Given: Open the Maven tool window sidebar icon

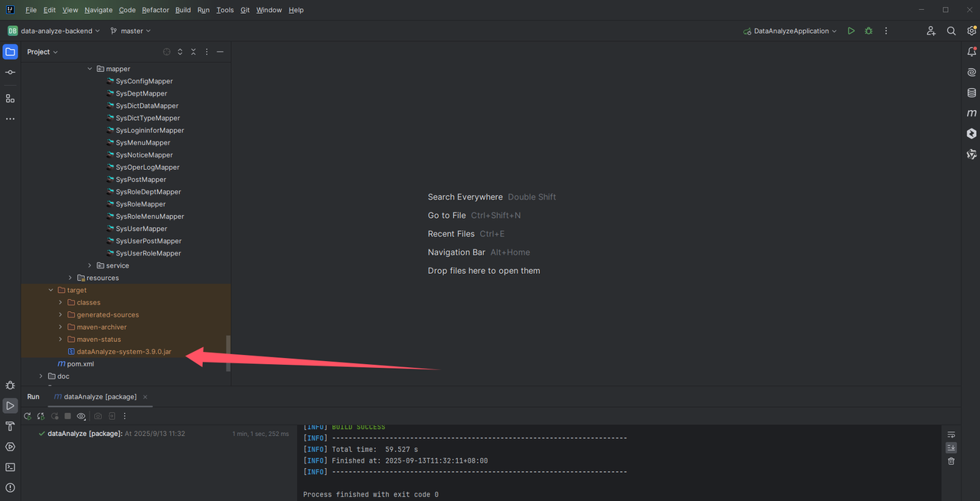Looking at the screenshot, I should [x=971, y=113].
